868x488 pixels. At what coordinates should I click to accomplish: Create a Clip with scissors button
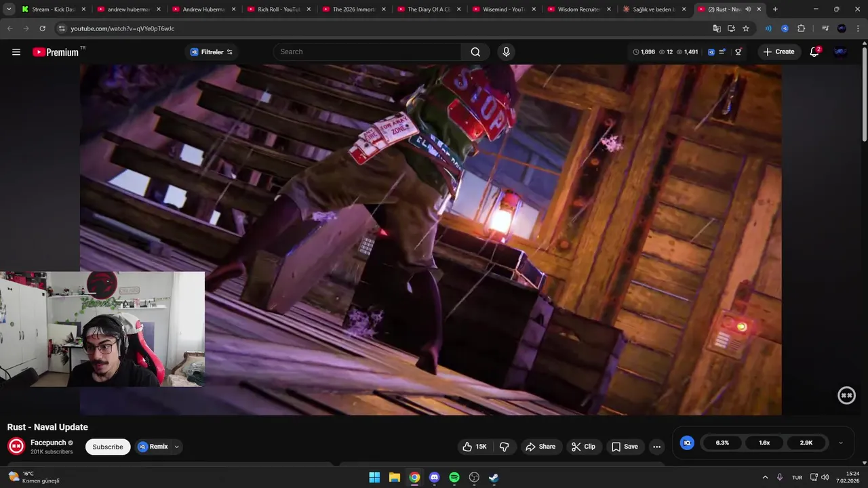[583, 447]
